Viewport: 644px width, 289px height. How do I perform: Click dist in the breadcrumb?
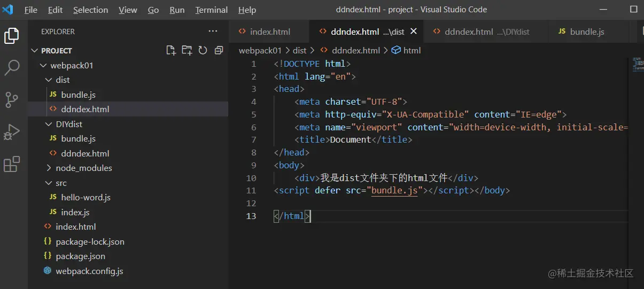(300, 50)
